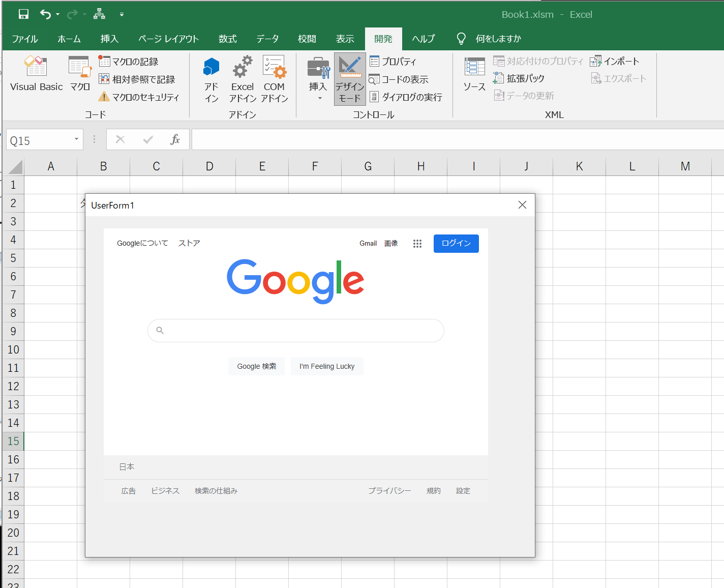The height and width of the screenshot is (588, 724).
Task: Select all cells with corner triangle
Action: click(15, 167)
